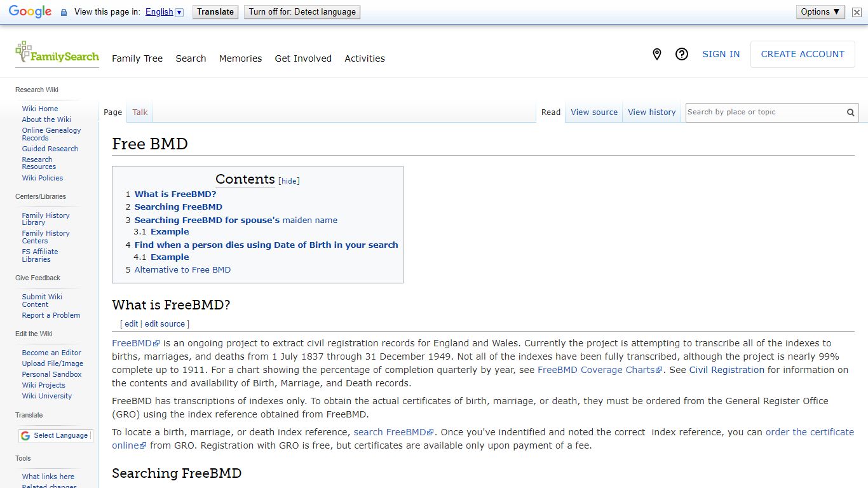Viewport: 868px width, 488px height.
Task: Open the Activities menu
Action: coord(365,58)
